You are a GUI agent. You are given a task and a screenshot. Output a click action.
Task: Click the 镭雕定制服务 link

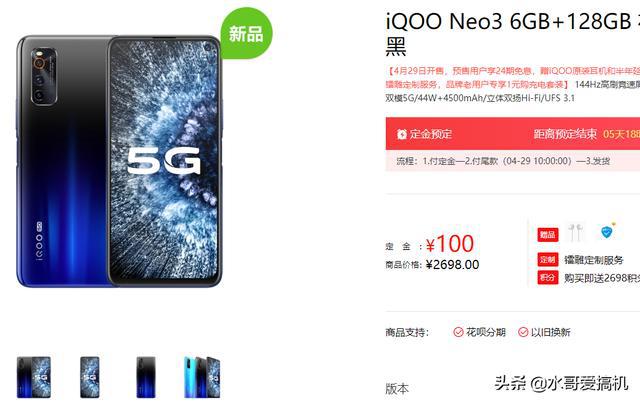pos(593,260)
